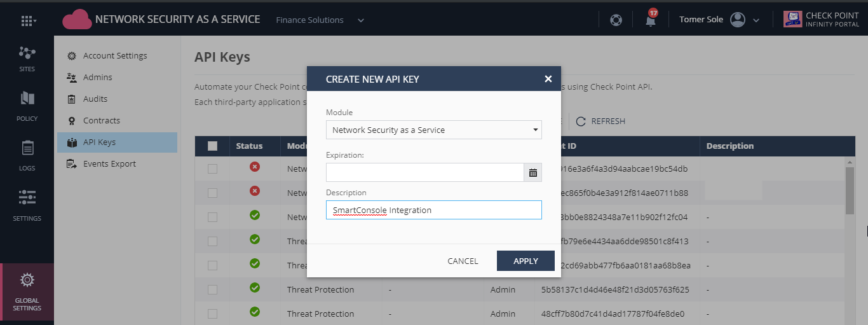The width and height of the screenshot is (868, 325).
Task: Click the Cancel button
Action: 463,261
